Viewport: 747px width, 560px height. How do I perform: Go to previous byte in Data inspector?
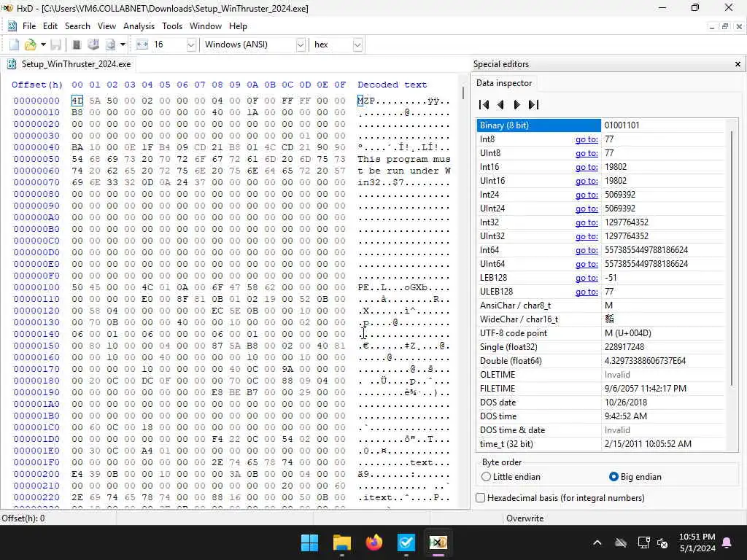click(500, 105)
